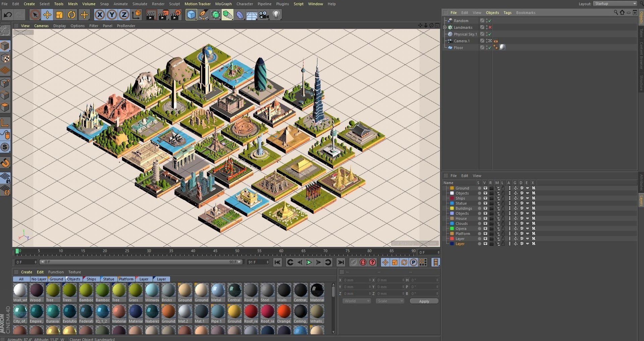Open Bookmarks in Objects manager
Viewport: 644px width, 341px height.
click(526, 13)
